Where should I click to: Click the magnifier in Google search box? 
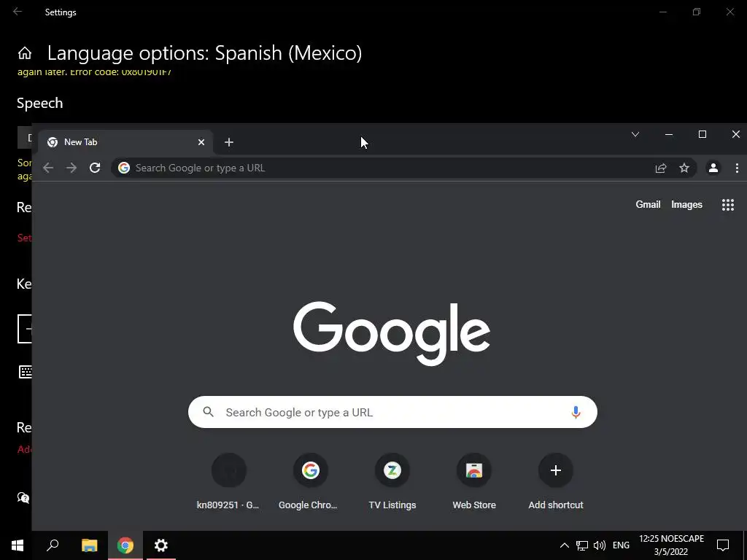(208, 412)
